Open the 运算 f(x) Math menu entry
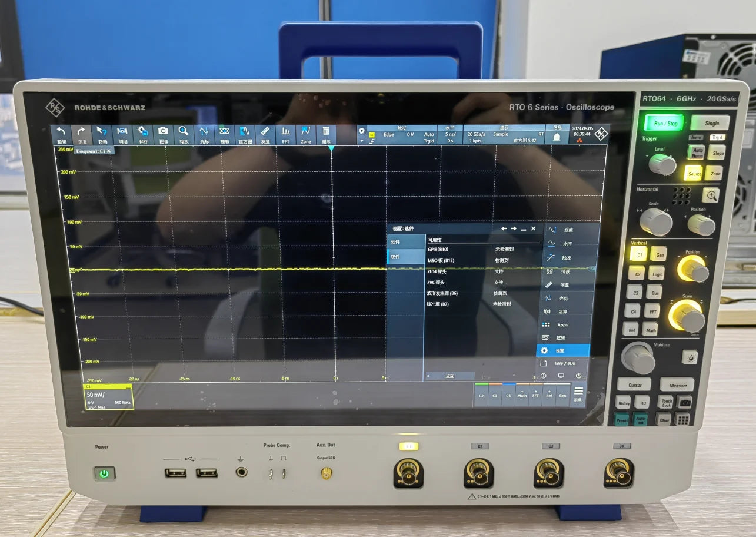Image resolution: width=756 pixels, height=537 pixels. click(565, 311)
